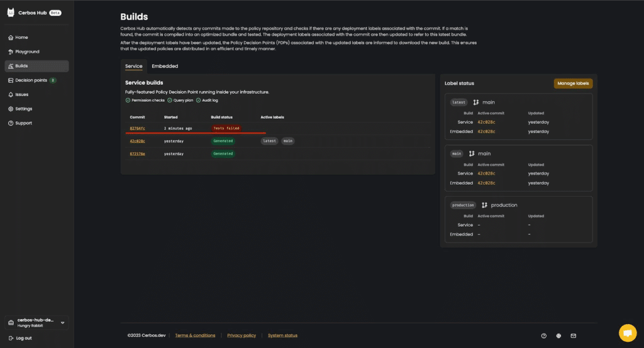Open the yellow chat widget button
This screenshot has width=644, height=348.
[627, 332]
